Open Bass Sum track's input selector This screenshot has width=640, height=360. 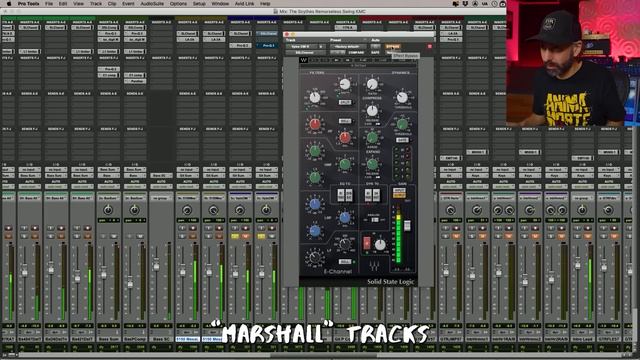108,169
